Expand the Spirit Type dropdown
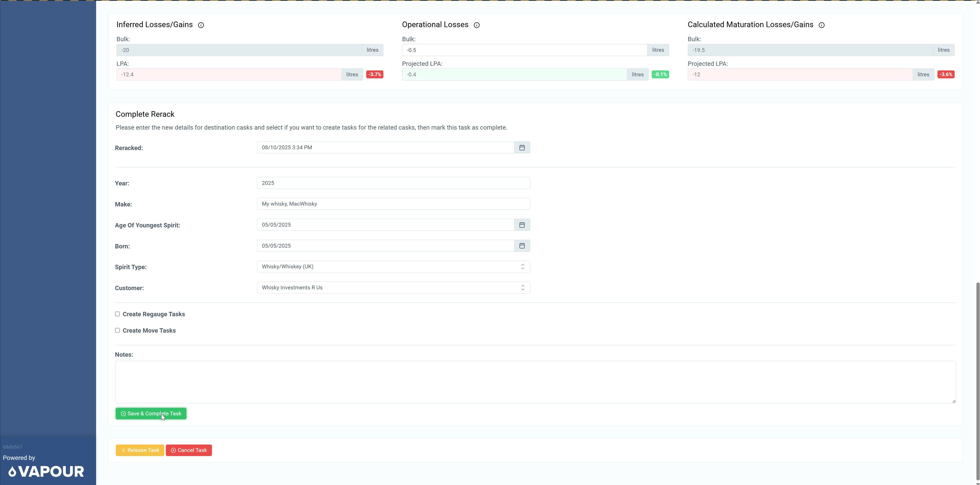The image size is (980, 485). pos(393,267)
